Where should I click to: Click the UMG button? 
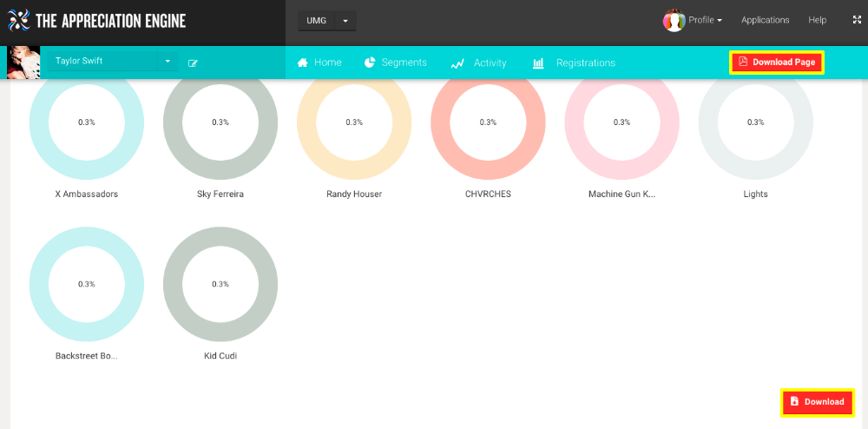pyautogui.click(x=317, y=21)
